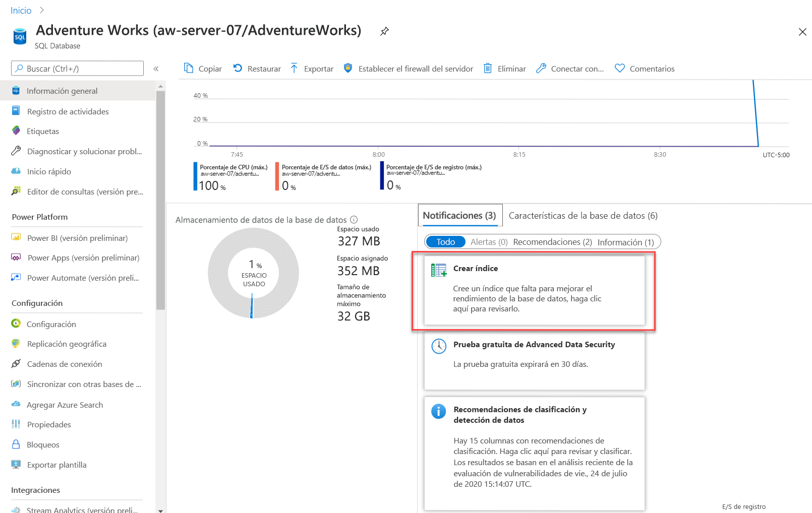Click the Eliminar trash icon
Image resolution: width=812 pixels, height=513 pixels.
click(x=488, y=68)
